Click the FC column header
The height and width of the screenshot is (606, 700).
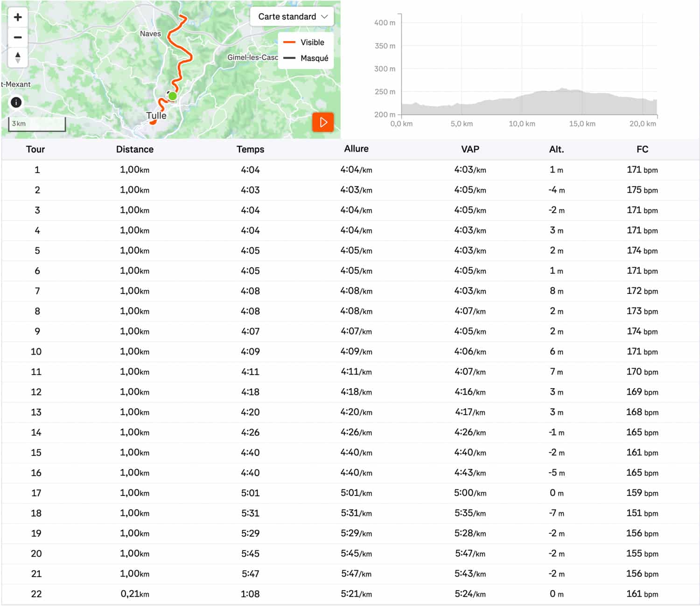click(642, 149)
